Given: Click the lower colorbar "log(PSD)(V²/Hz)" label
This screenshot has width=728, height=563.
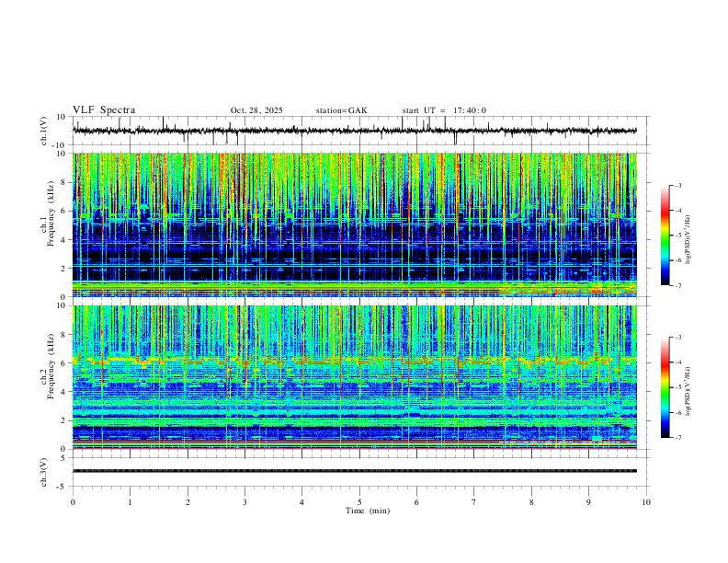Looking at the screenshot, I should coord(688,392).
